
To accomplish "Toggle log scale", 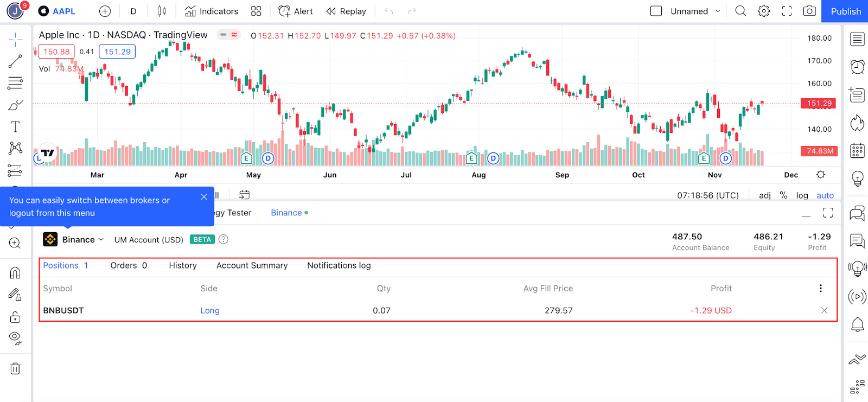I will pyautogui.click(x=802, y=195).
